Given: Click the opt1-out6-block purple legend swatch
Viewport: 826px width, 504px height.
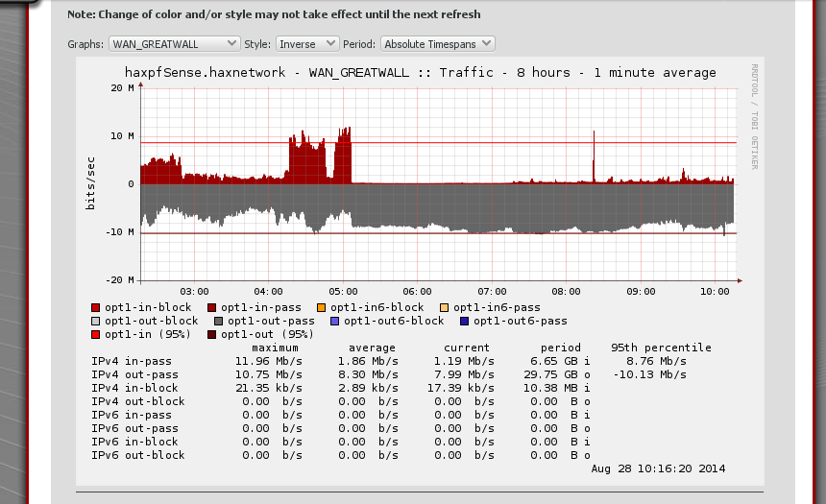Looking at the screenshot, I should [334, 322].
